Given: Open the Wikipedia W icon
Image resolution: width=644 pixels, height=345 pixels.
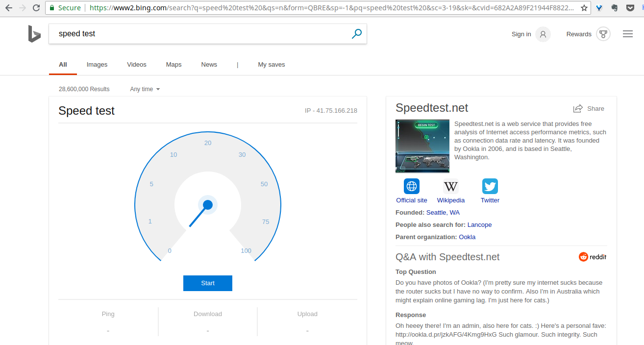Looking at the screenshot, I should (x=451, y=186).
